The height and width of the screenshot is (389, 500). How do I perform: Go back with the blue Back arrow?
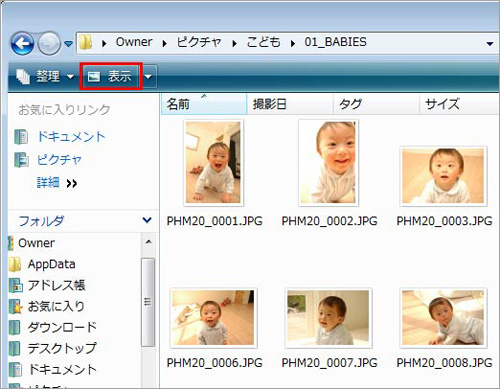click(22, 43)
